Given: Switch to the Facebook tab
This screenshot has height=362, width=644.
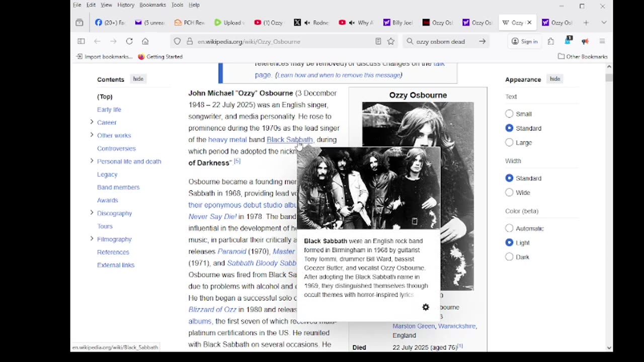Looking at the screenshot, I should [109, 23].
